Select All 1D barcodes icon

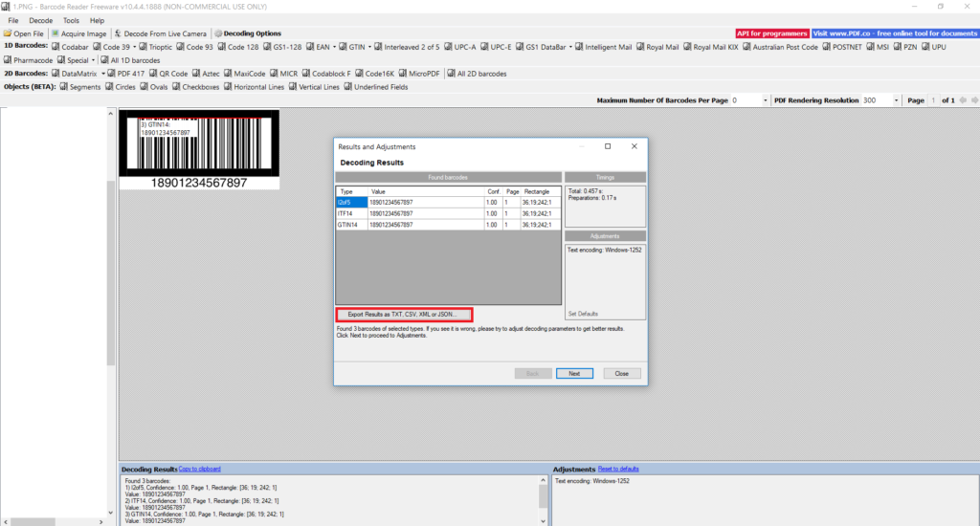(x=104, y=60)
